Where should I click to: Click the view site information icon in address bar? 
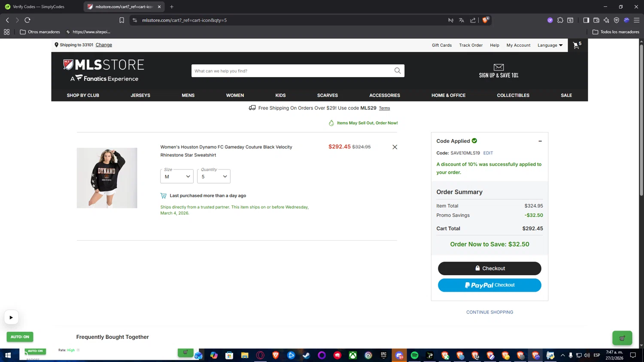point(135,20)
